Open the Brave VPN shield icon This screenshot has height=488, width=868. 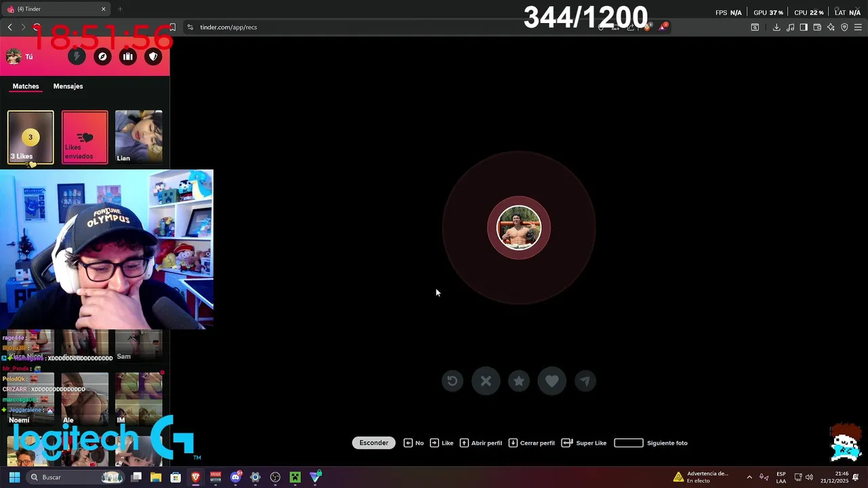844,27
